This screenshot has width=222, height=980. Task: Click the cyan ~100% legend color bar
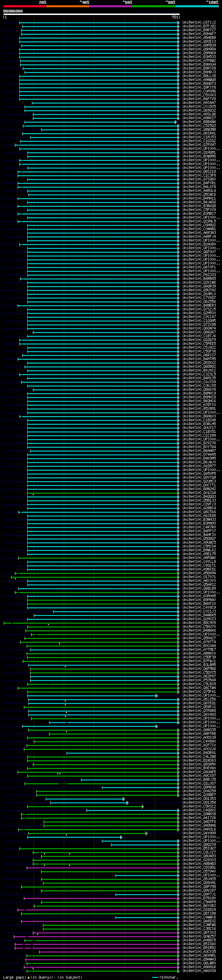point(197,6)
